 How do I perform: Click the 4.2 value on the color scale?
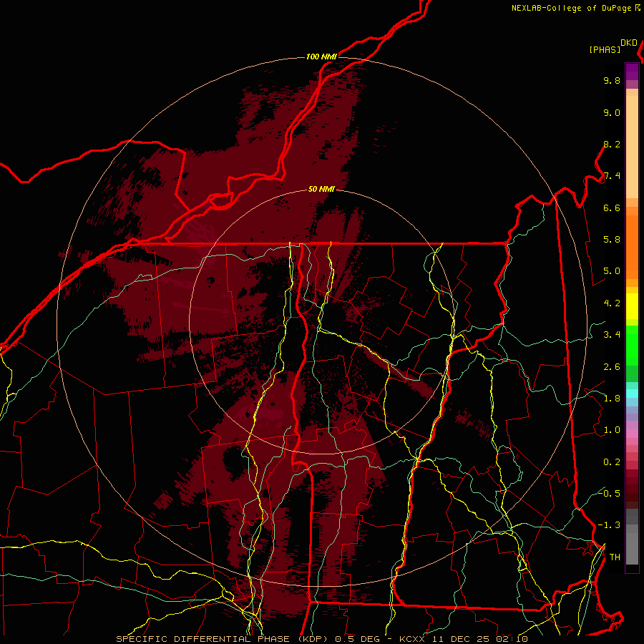[x=612, y=303]
